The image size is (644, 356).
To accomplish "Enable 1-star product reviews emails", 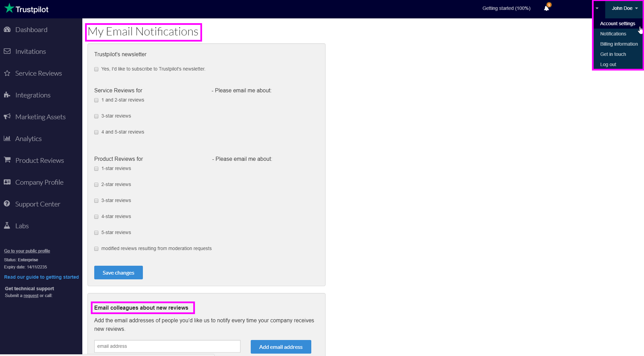I will tap(96, 169).
